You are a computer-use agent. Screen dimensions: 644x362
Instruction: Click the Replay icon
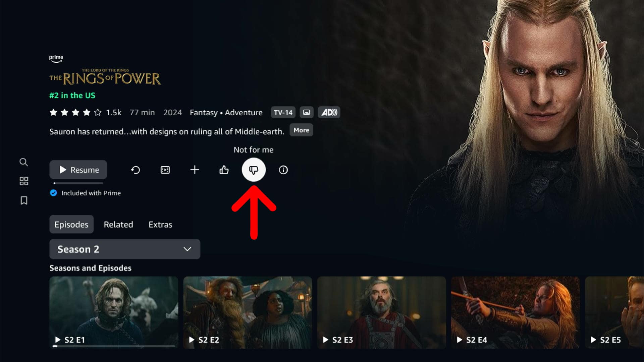136,170
